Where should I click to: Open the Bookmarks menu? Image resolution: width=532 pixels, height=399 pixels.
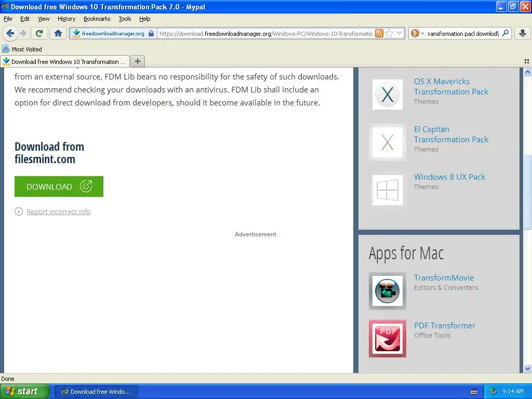point(97,19)
